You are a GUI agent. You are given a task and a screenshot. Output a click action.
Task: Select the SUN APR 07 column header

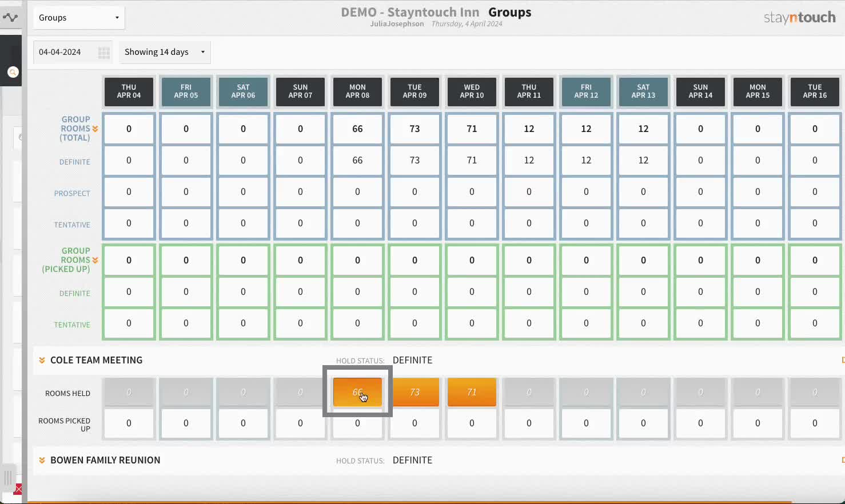[300, 91]
